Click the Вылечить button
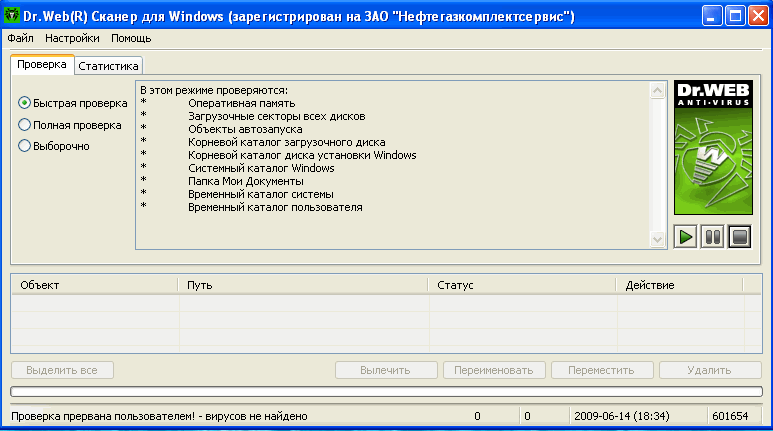The width and height of the screenshot is (773, 431). 386,370
